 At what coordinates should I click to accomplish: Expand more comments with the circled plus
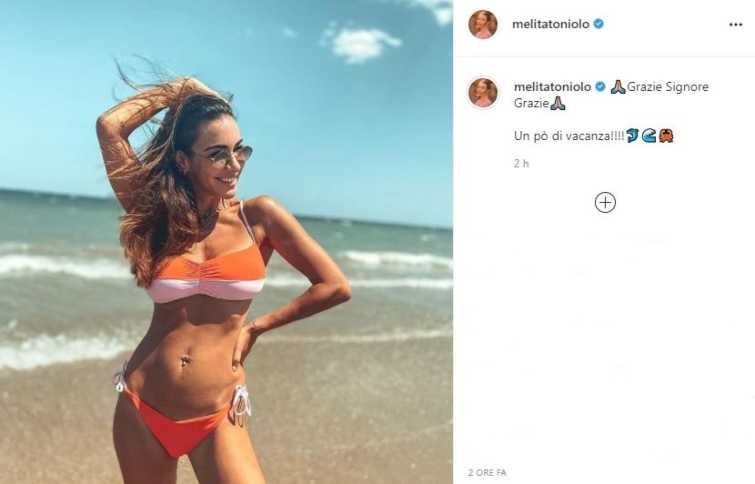pyautogui.click(x=605, y=202)
